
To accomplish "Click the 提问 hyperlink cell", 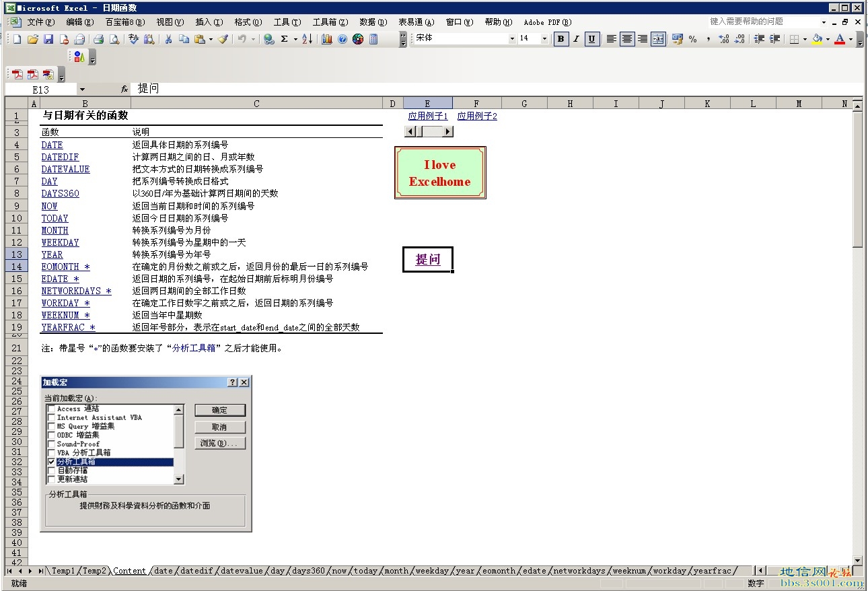I will point(428,259).
